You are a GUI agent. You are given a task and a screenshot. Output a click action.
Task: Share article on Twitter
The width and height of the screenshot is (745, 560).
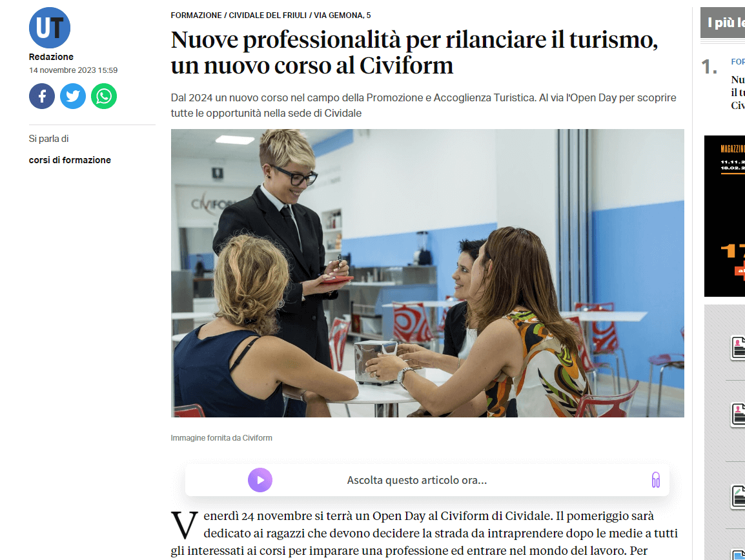(73, 96)
